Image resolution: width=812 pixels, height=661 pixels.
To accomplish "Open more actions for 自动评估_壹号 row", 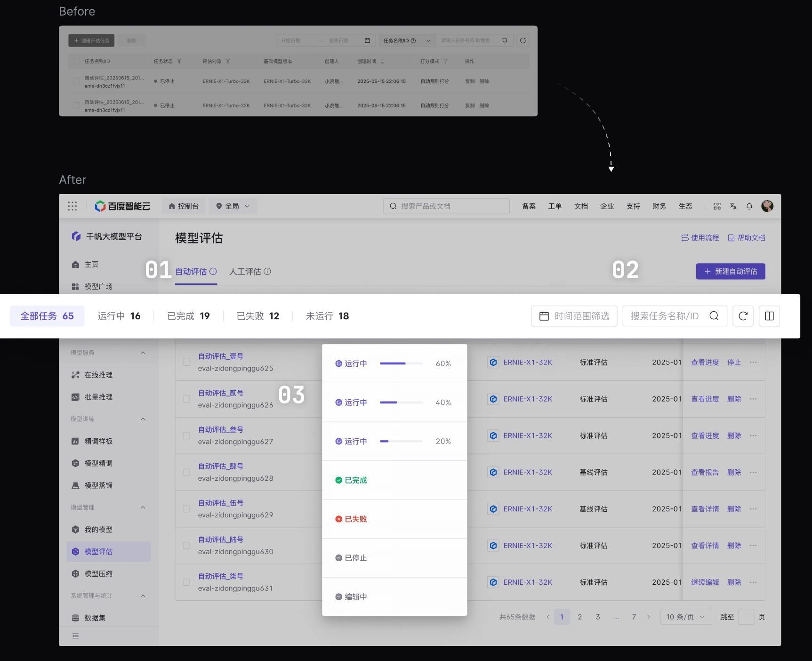I will coord(753,362).
